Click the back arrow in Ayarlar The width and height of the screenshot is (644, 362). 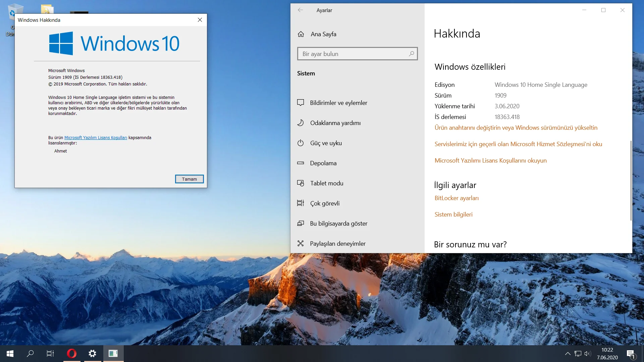[x=301, y=10]
